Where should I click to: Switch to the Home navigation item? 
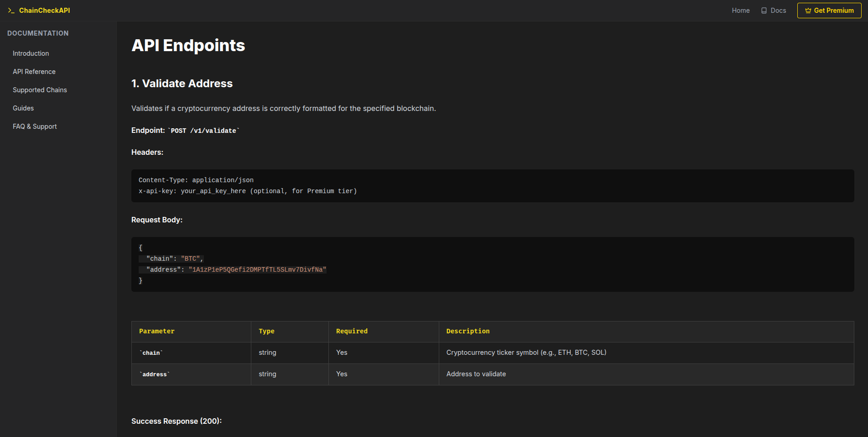pos(740,10)
